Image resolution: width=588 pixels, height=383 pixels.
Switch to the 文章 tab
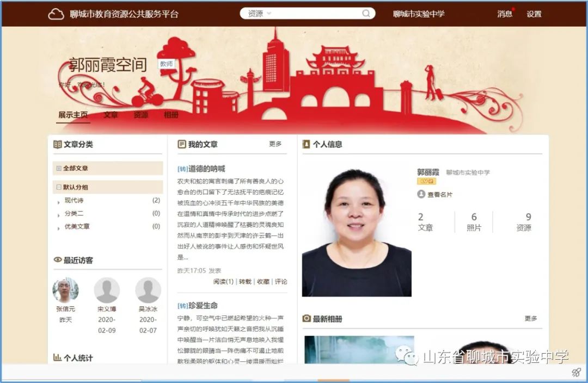(x=111, y=115)
